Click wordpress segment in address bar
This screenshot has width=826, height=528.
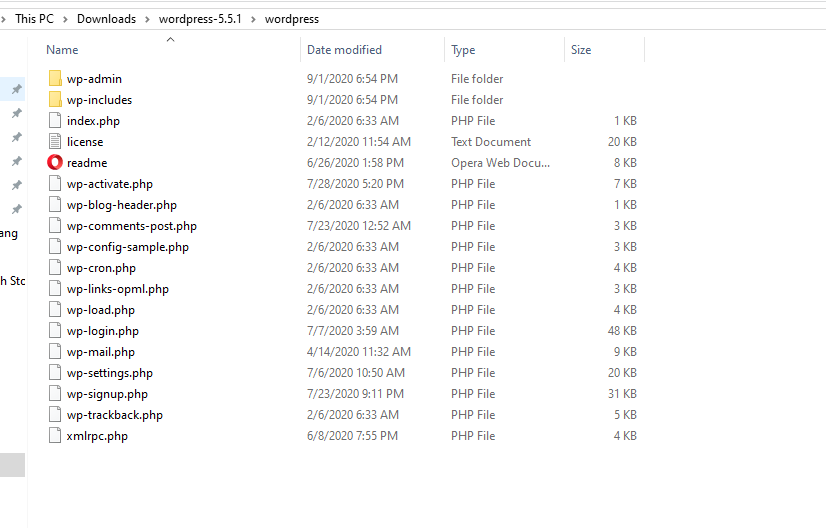[292, 19]
